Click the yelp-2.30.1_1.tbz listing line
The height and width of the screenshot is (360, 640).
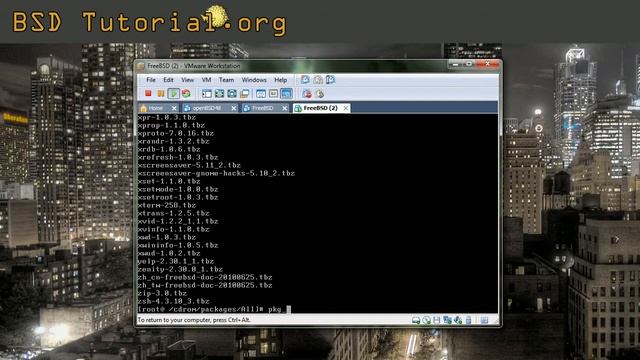[x=176, y=261]
